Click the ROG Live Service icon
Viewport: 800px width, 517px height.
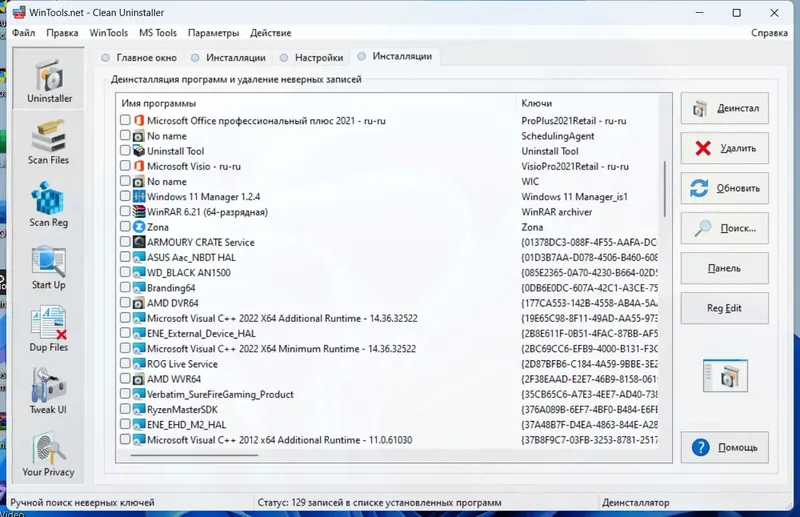coord(139,364)
